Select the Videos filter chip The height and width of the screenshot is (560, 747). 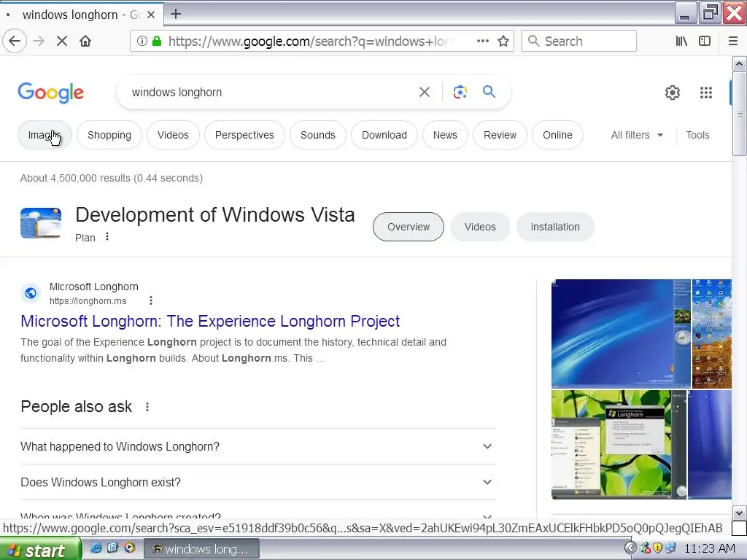[x=173, y=135]
